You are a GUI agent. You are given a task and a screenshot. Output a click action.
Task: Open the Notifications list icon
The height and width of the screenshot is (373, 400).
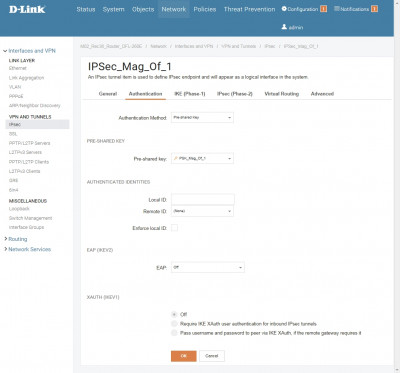pyautogui.click(x=337, y=9)
